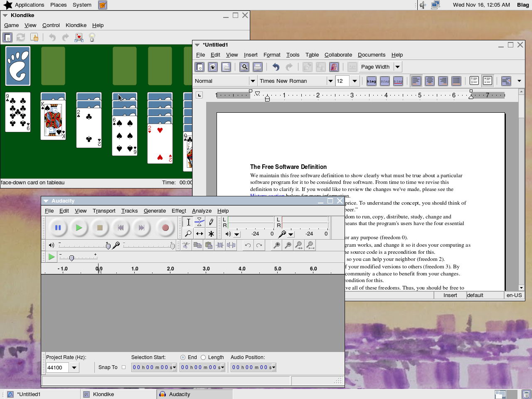Image resolution: width=532 pixels, height=399 pixels.
Task: Skip to end in Audacity
Action: point(141,228)
